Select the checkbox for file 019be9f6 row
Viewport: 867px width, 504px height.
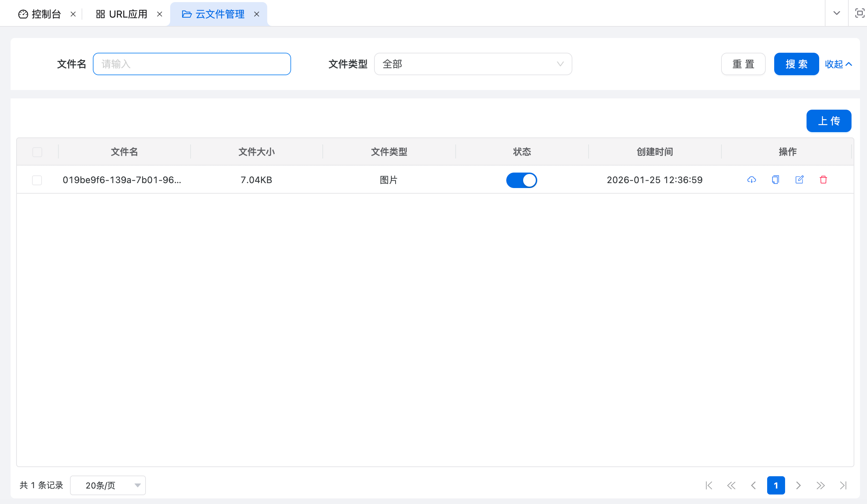coord(37,180)
